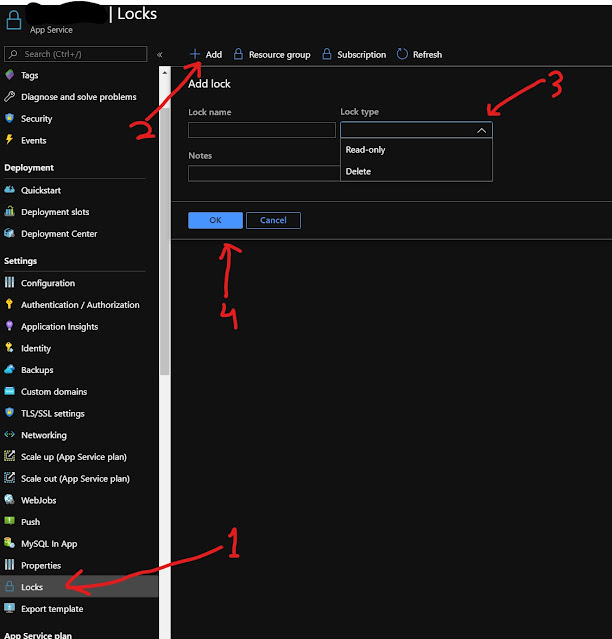Image resolution: width=612 pixels, height=639 pixels.
Task: Click the WebJobs globe icon
Action: click(x=9, y=500)
